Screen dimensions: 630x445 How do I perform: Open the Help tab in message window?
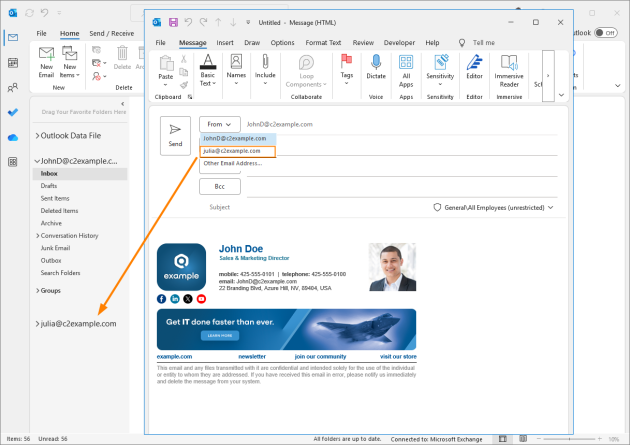click(432, 43)
